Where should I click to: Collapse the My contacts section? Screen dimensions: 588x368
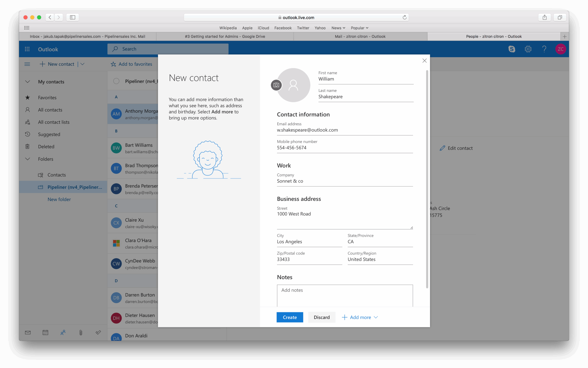tap(28, 82)
